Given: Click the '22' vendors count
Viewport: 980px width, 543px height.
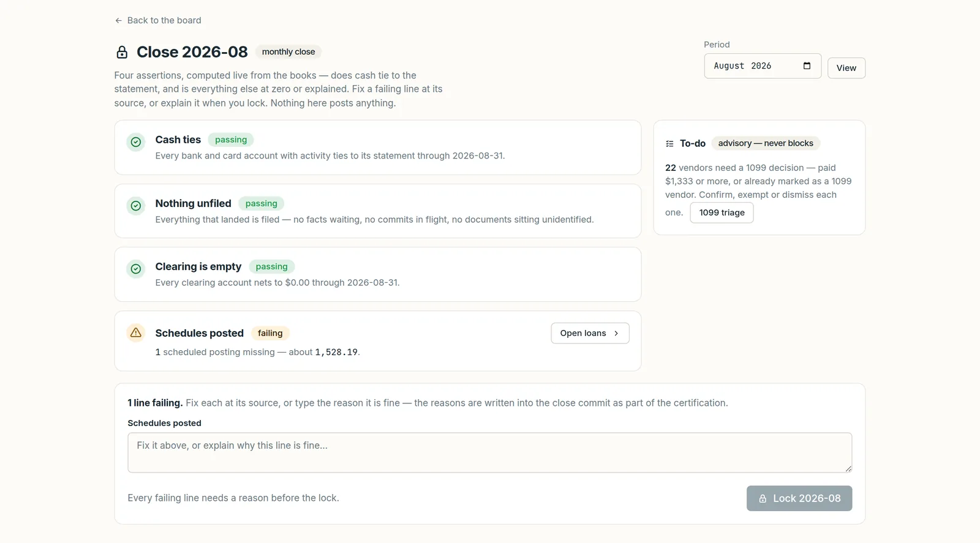Looking at the screenshot, I should (x=671, y=168).
